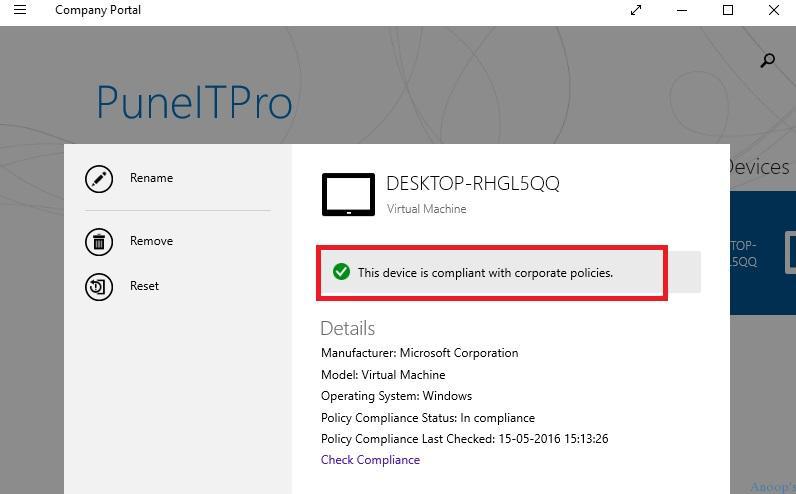796x494 pixels.
Task: Click the device compliant status message
Action: tap(485, 273)
